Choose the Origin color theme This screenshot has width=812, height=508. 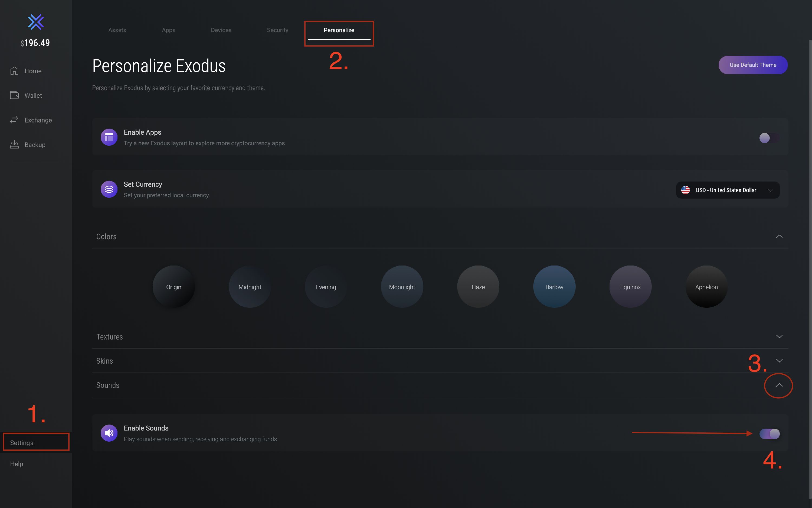(x=173, y=287)
